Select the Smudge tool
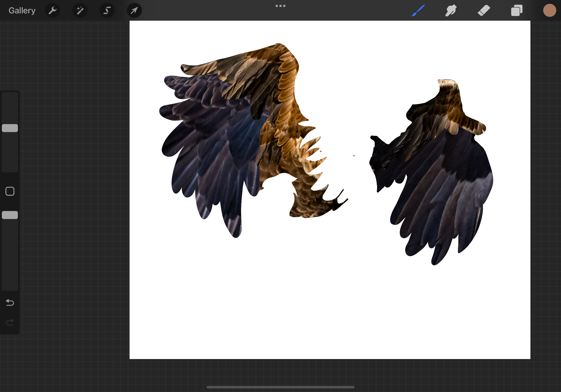561x392 pixels. click(451, 11)
